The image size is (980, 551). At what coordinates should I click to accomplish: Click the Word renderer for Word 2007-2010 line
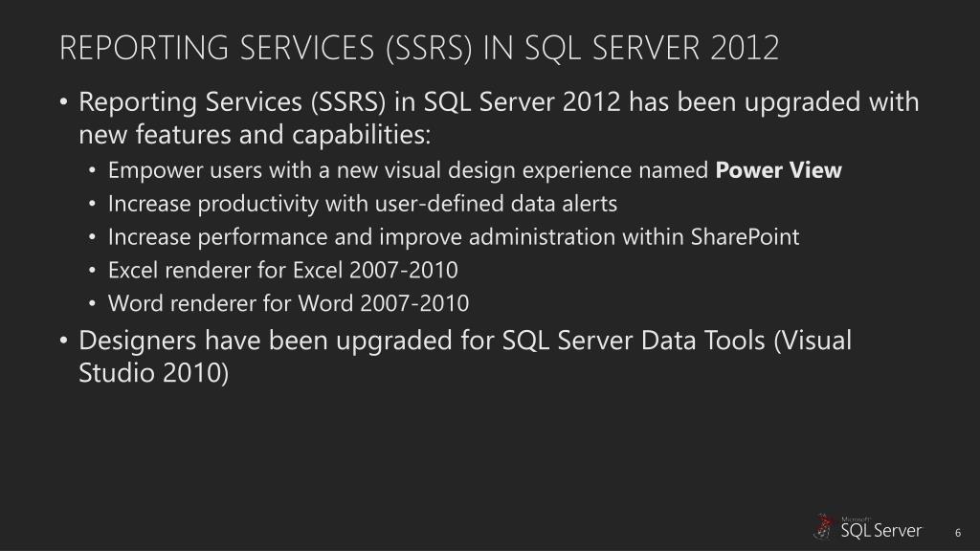pyautogui.click(x=288, y=303)
